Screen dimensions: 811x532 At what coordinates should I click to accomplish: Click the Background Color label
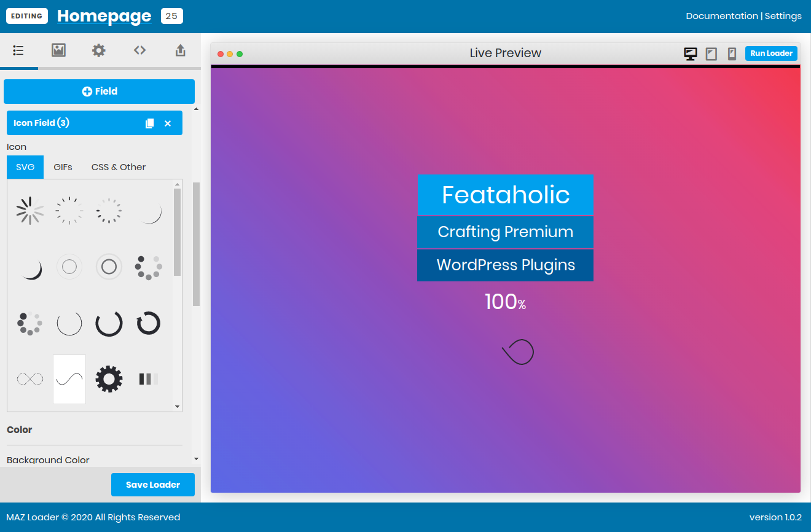48,460
